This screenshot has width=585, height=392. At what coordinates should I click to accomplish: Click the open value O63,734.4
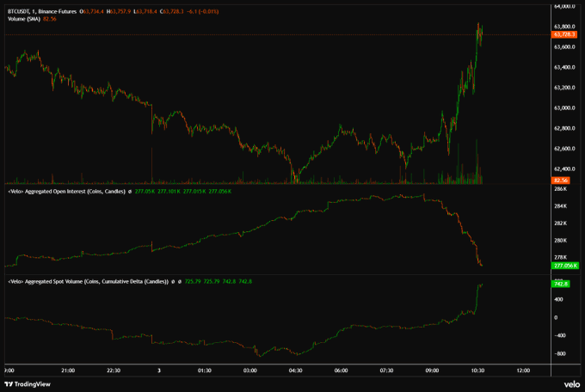click(91, 11)
